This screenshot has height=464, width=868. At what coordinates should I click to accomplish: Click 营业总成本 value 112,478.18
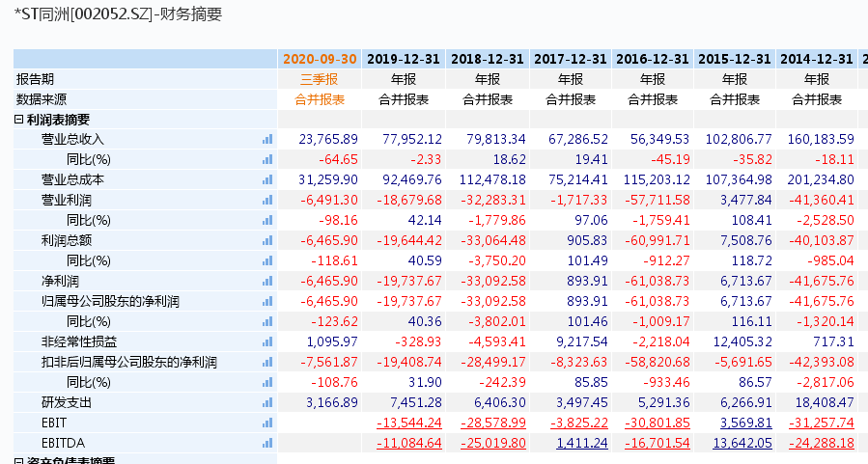[x=492, y=179]
